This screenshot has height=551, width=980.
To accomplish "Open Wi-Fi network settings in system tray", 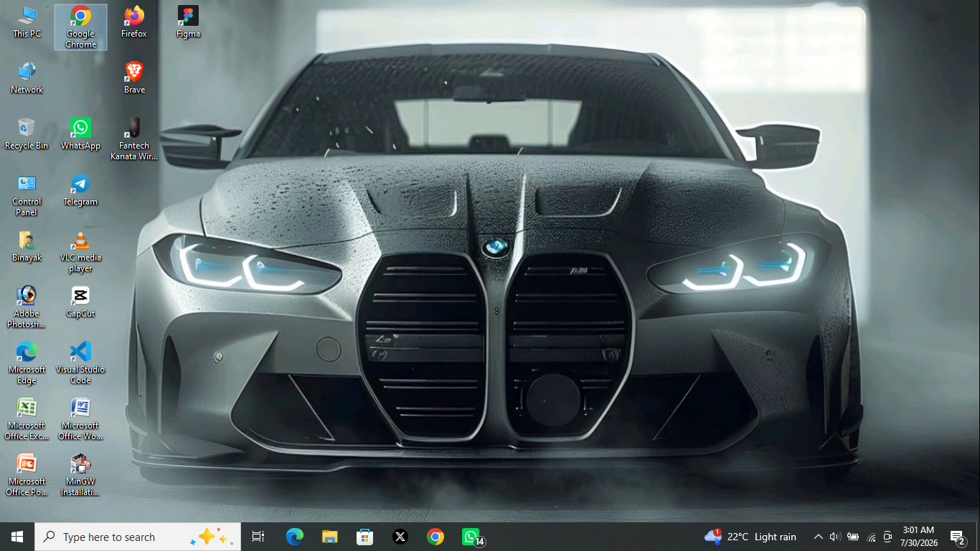I will tap(871, 537).
